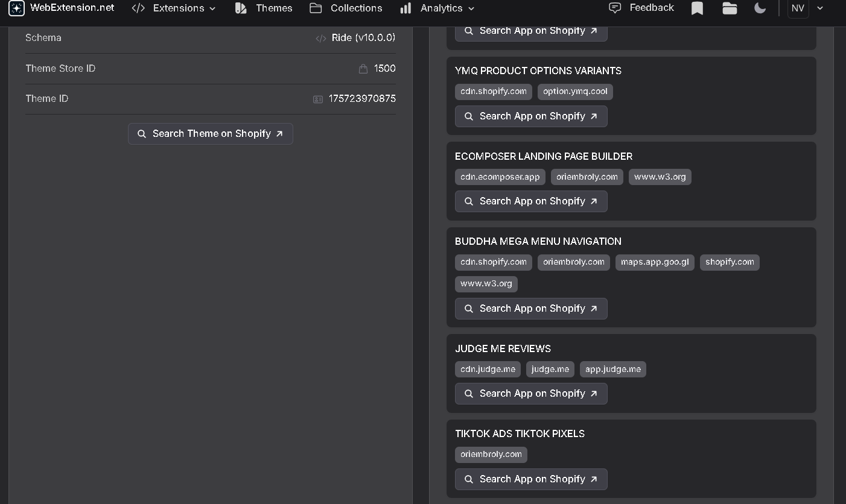The width and height of the screenshot is (846, 504).
Task: Click the Theme Store ID value 1500
Action: [385, 69]
